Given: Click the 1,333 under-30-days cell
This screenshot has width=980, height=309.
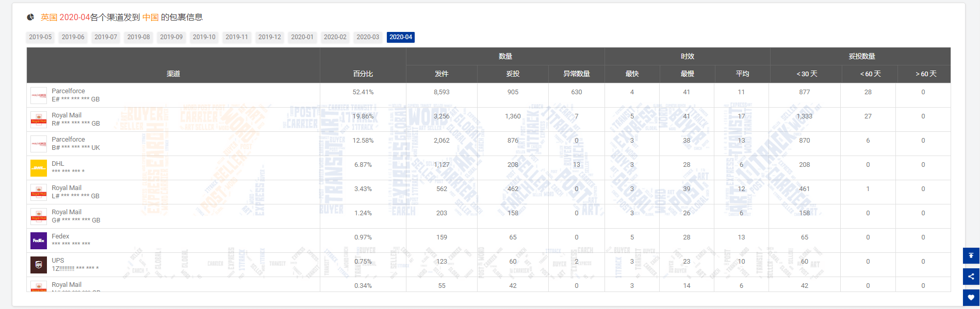Looking at the screenshot, I should pos(805,116).
